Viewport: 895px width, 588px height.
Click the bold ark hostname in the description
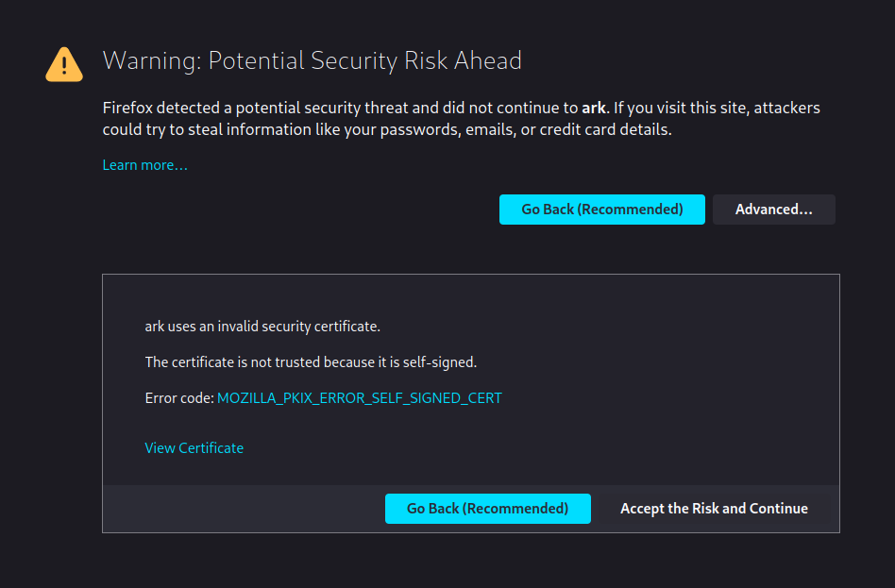click(x=594, y=108)
